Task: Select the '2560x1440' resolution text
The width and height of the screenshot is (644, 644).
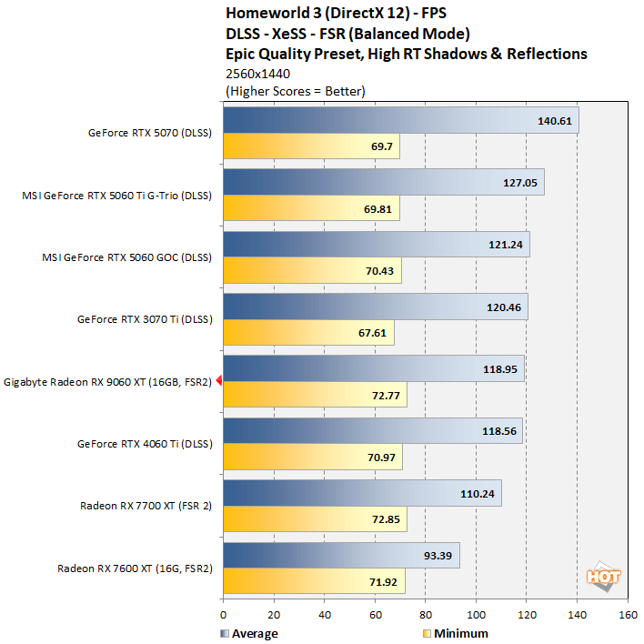Action: pyautogui.click(x=258, y=74)
